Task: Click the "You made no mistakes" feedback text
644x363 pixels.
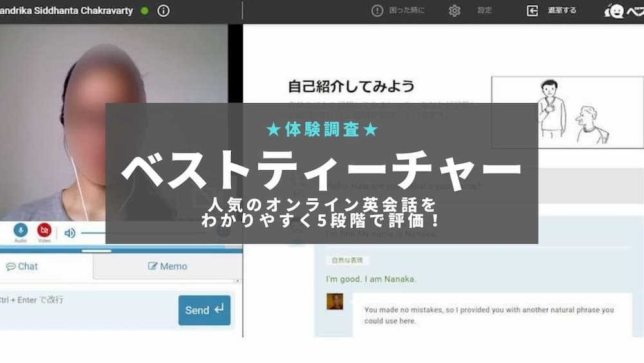Action: (x=489, y=315)
